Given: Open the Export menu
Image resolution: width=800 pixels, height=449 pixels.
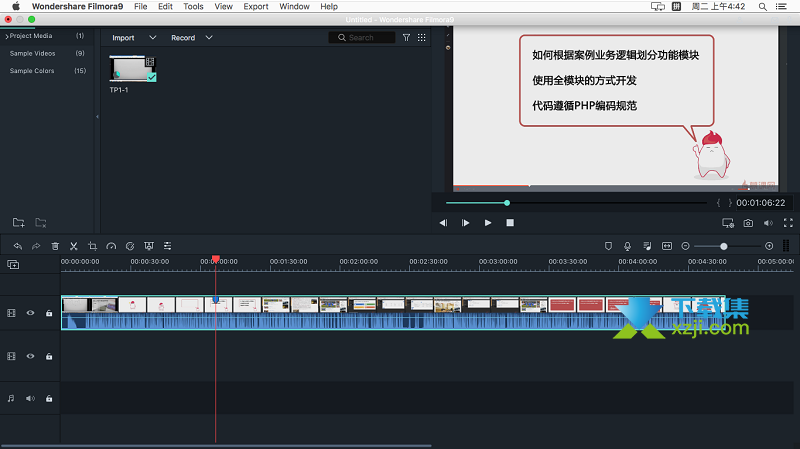Looking at the screenshot, I should [256, 7].
